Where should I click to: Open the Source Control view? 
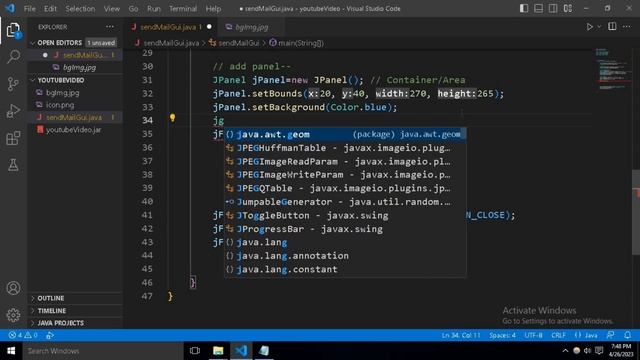point(13,84)
